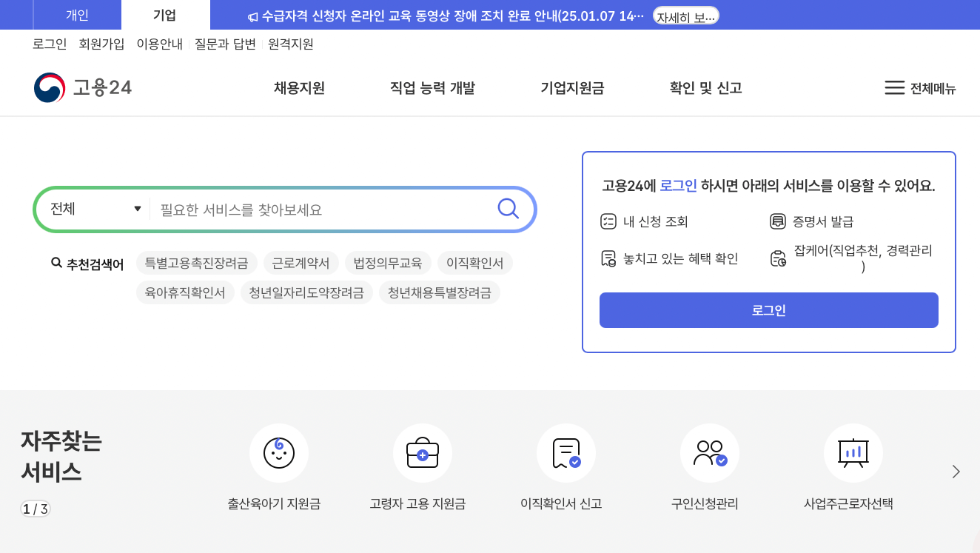Click the 자세히 보기 notice button
This screenshot has width=980, height=553.
685,14
